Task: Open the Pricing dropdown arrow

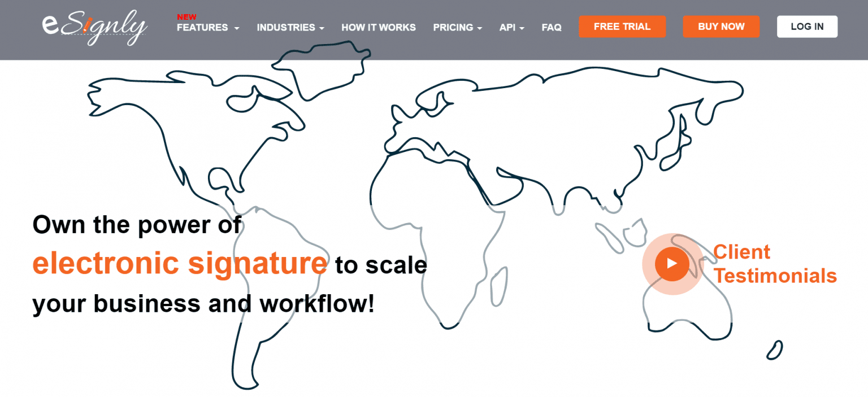Action: (479, 27)
